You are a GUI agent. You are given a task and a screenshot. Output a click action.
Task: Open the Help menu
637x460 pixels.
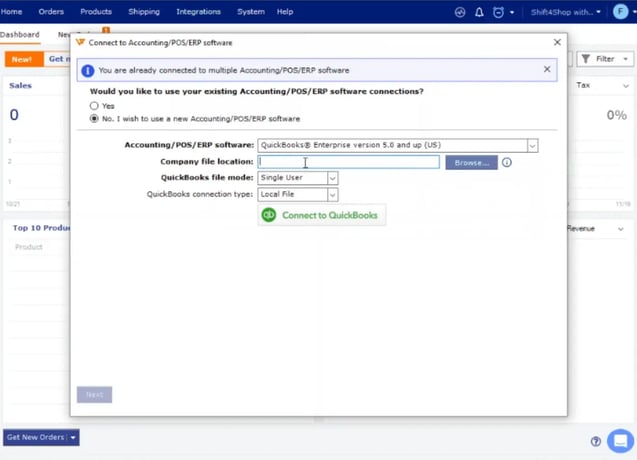click(x=285, y=12)
